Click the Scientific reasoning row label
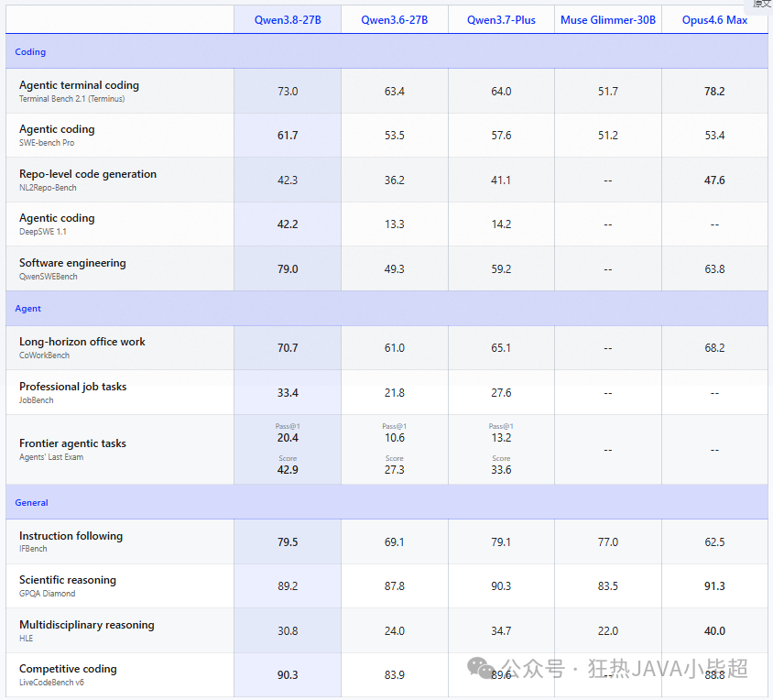The image size is (773, 700). click(68, 580)
